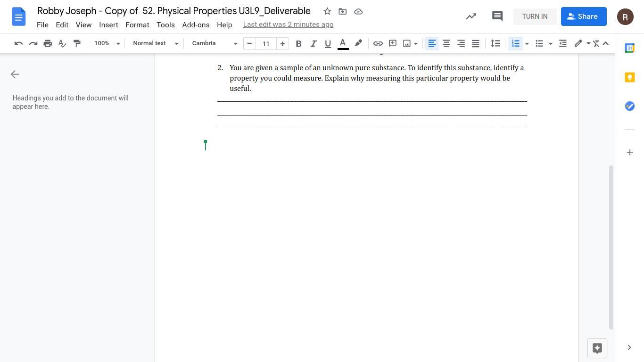
Task: Click the font size input field
Action: tap(266, 43)
